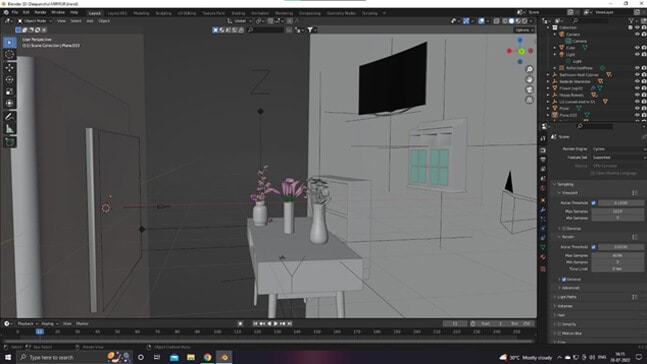Open the Render menu in the top bar
The width and height of the screenshot is (647, 364).
click(x=40, y=12)
